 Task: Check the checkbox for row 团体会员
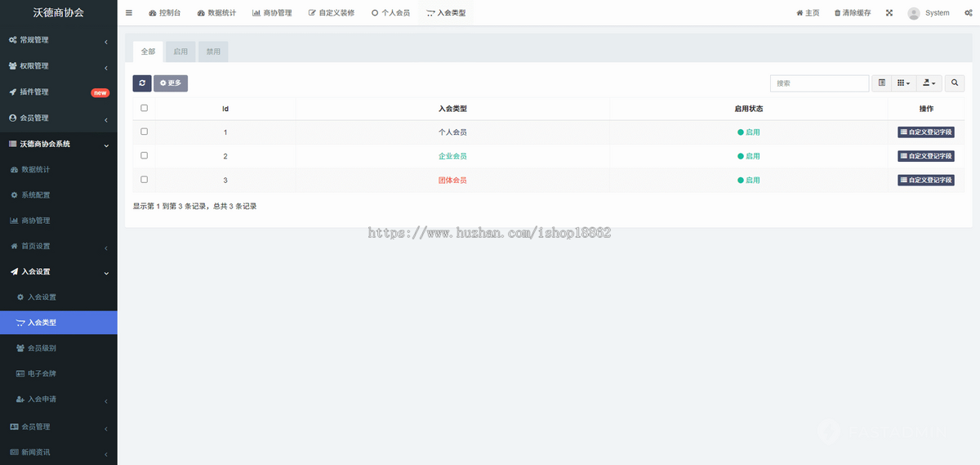click(x=145, y=180)
